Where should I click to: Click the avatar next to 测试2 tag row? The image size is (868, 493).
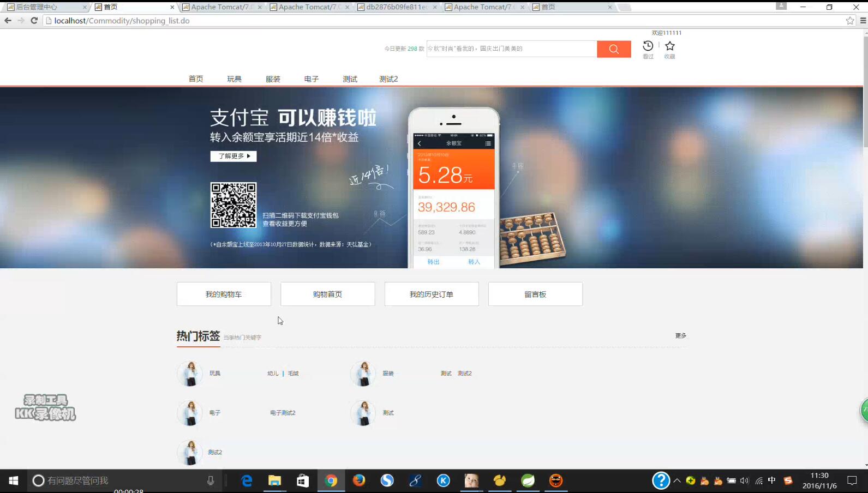(x=190, y=453)
